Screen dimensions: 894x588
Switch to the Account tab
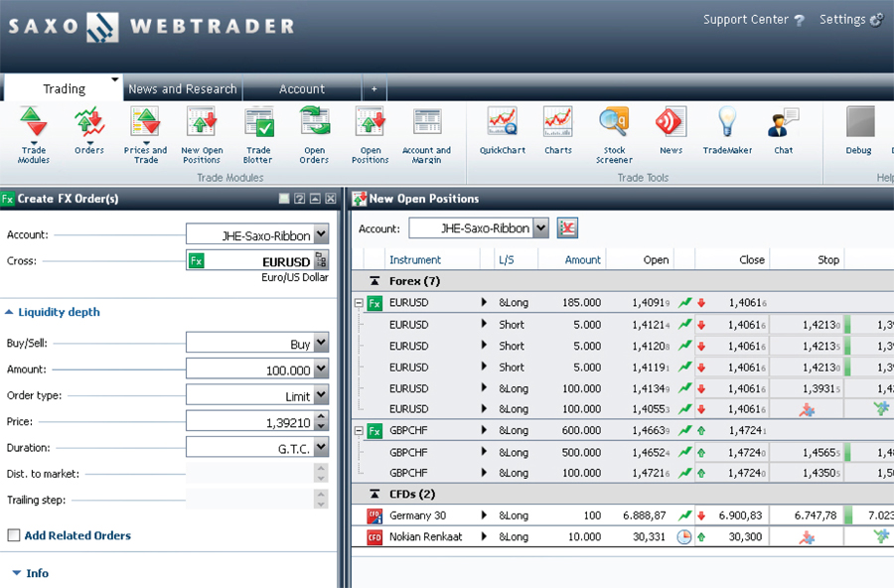[x=302, y=89]
